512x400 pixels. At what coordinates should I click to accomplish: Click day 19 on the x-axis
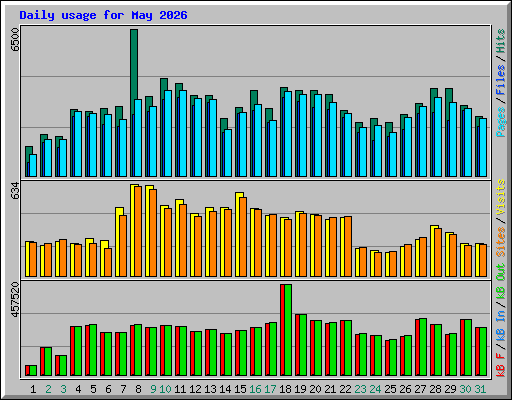300,389
